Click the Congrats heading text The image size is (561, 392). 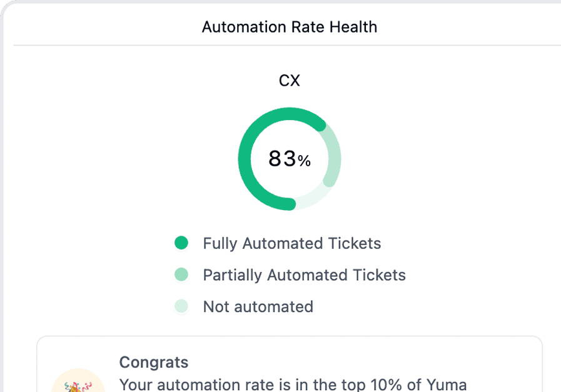(153, 363)
